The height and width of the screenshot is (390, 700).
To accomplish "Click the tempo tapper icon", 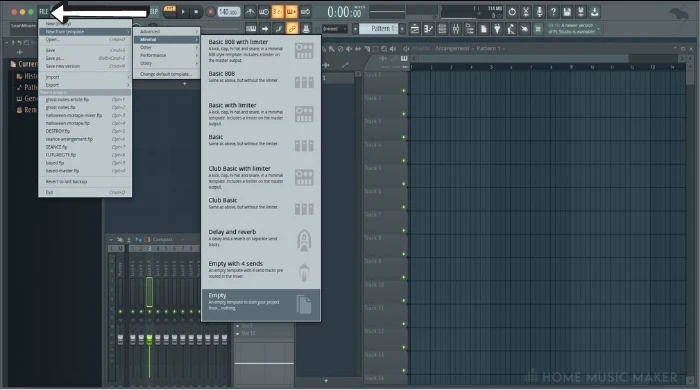I will click(511, 29).
